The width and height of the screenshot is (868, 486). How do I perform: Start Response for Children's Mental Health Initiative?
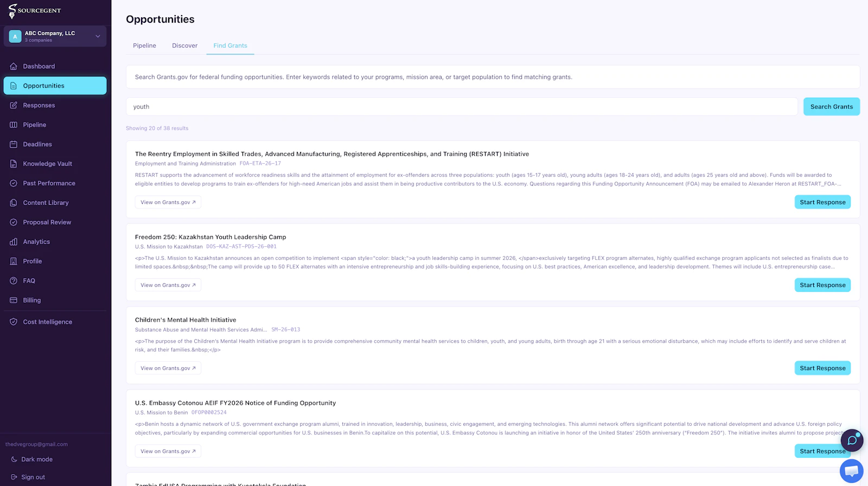822,368
